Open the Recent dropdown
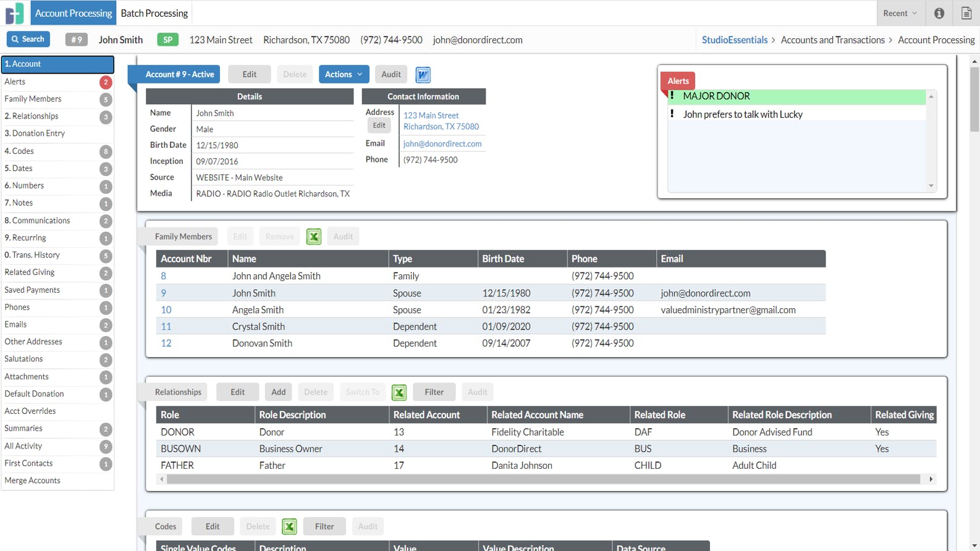980x551 pixels. [900, 13]
